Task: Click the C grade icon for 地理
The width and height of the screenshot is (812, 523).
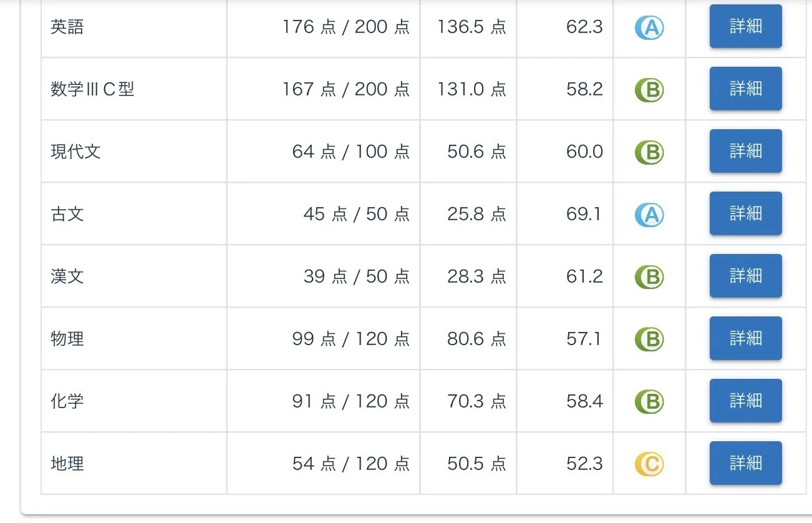Action: coord(649,464)
